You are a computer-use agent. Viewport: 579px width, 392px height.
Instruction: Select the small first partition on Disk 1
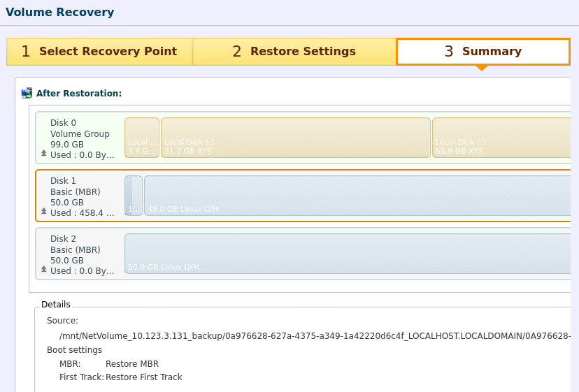(x=134, y=196)
